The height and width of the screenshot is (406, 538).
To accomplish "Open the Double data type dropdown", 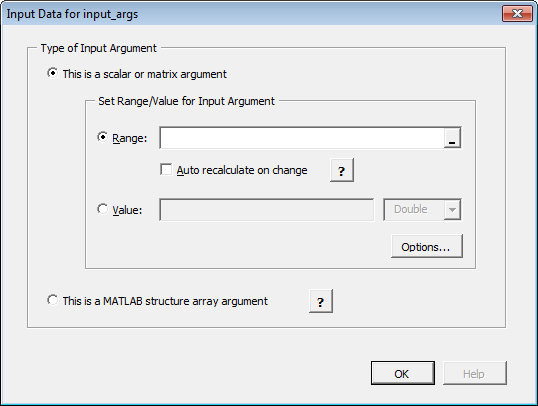I will (422, 210).
